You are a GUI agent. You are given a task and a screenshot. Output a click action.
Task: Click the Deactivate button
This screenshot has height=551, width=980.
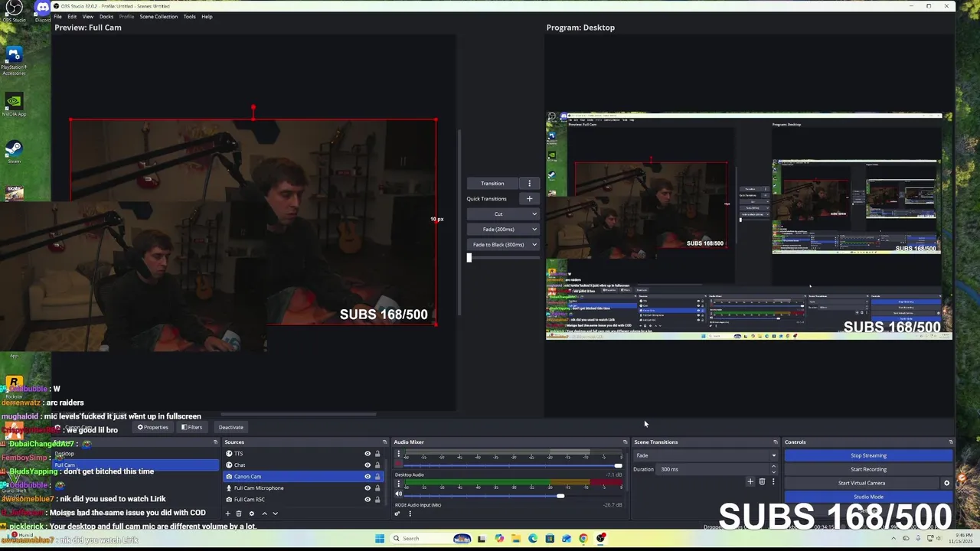[x=230, y=427]
